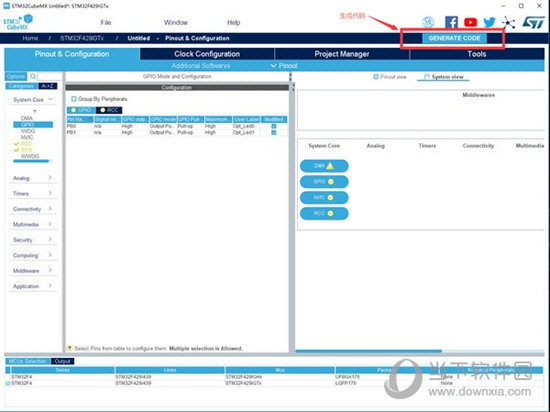Screen dimensions: 550x412
Task: Expand the Connectivity category
Action: pos(32,209)
